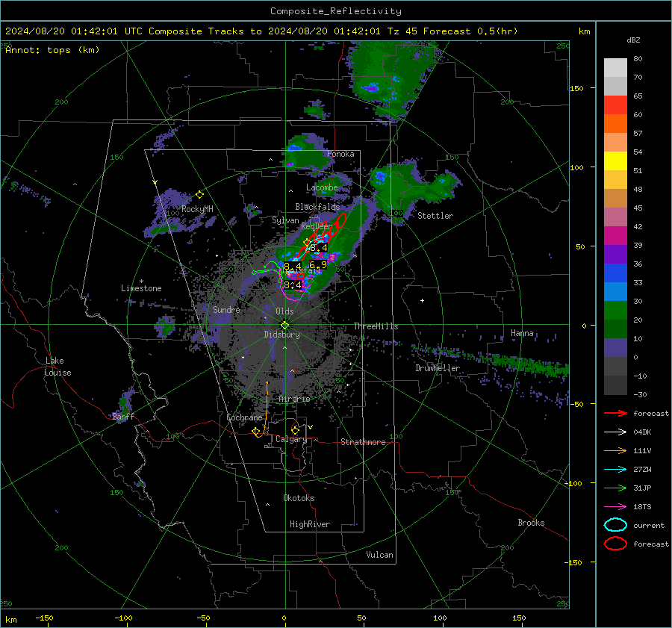
Task: Click the 27ZW legend label
Action: tap(642, 470)
